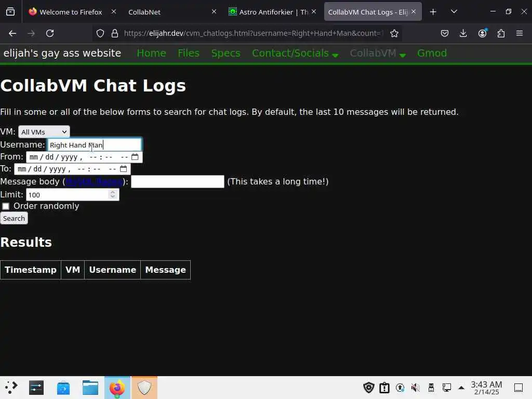Screen dimensions: 532x399
Task: Open the Extensions puzzle icon
Action: [x=501, y=33]
